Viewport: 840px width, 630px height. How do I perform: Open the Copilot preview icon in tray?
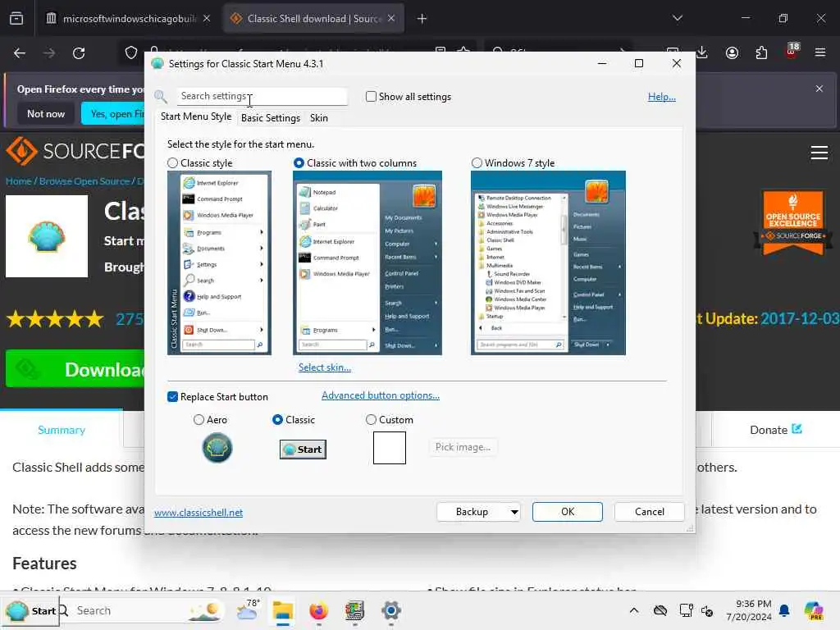(813, 610)
